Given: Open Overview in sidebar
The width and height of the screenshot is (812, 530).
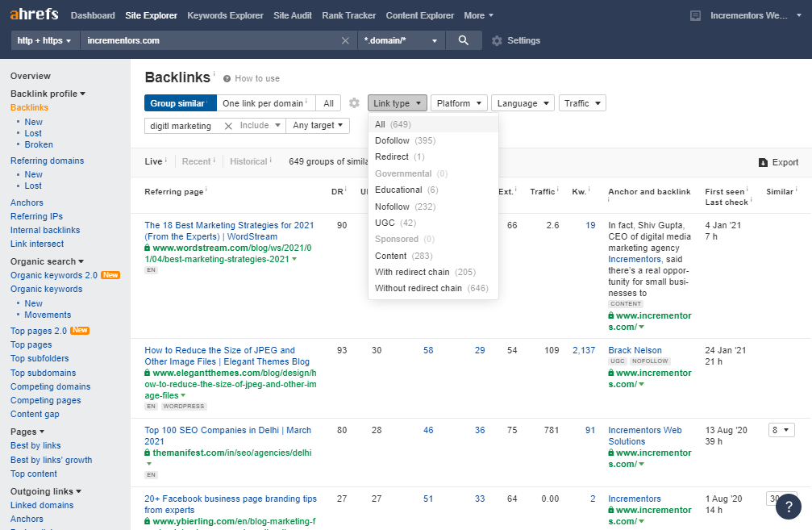Looking at the screenshot, I should tap(31, 76).
